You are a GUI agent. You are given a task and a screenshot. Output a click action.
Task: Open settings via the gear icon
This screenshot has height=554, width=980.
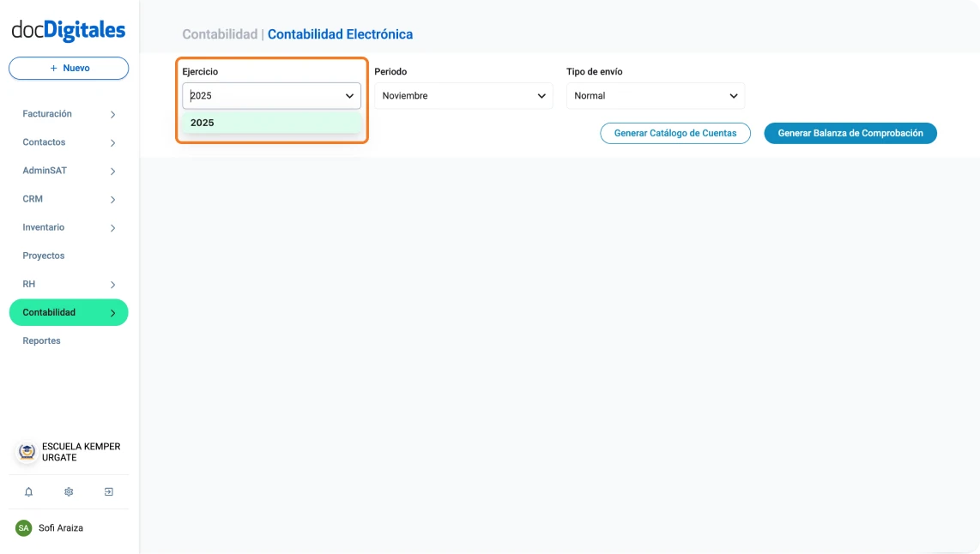68,491
